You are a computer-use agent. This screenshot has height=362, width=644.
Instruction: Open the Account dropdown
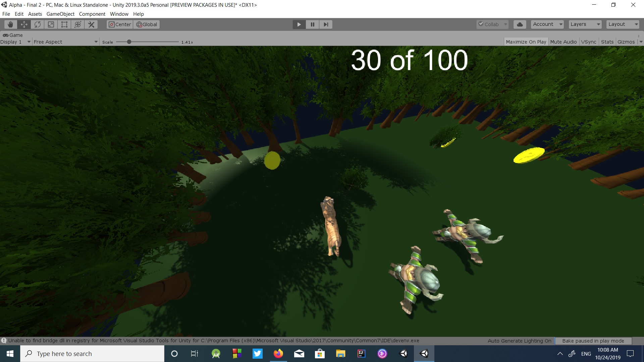(547, 24)
